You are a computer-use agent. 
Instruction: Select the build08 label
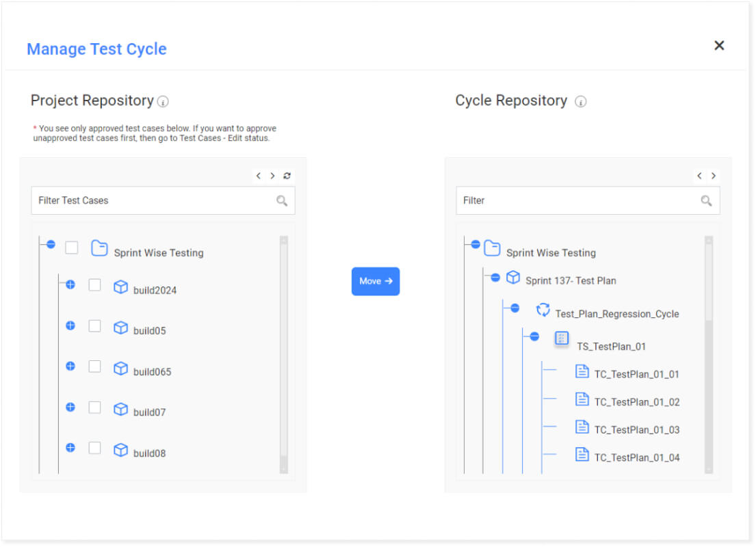(149, 453)
